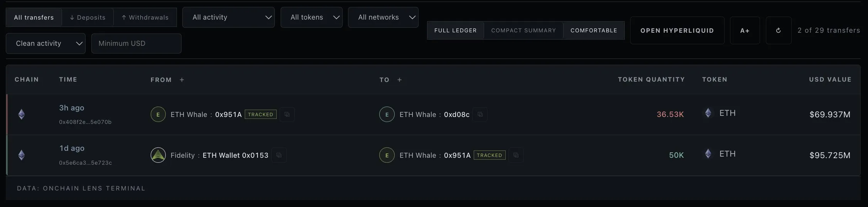Copy the 0x951A address in second row's To column
The height and width of the screenshot is (207, 868).
516,155
